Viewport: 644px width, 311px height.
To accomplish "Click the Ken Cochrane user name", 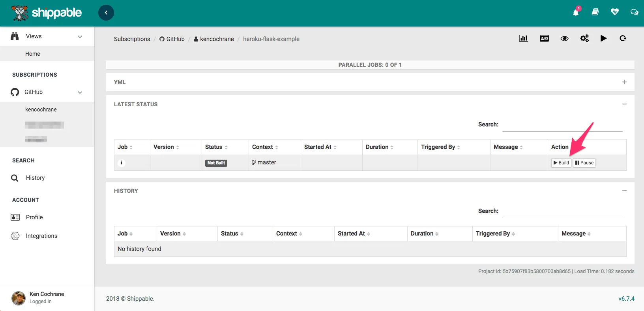I will click(47, 294).
